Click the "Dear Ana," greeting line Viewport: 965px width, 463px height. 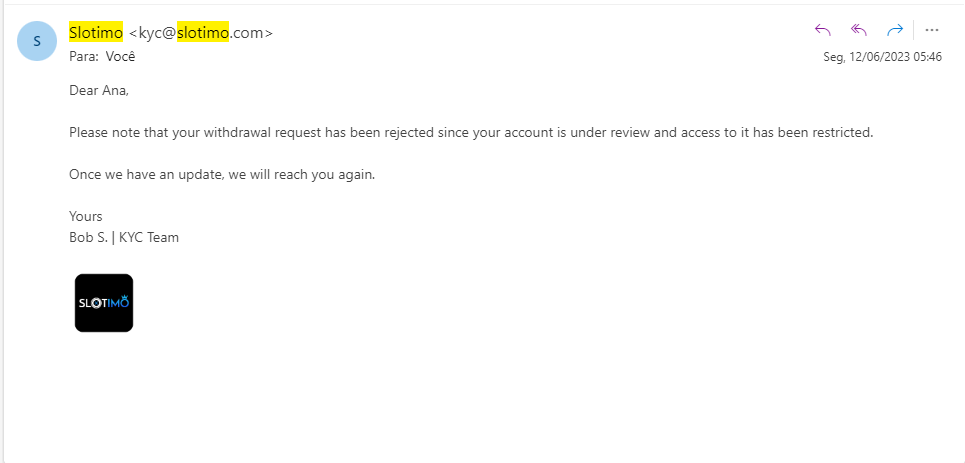click(99, 90)
